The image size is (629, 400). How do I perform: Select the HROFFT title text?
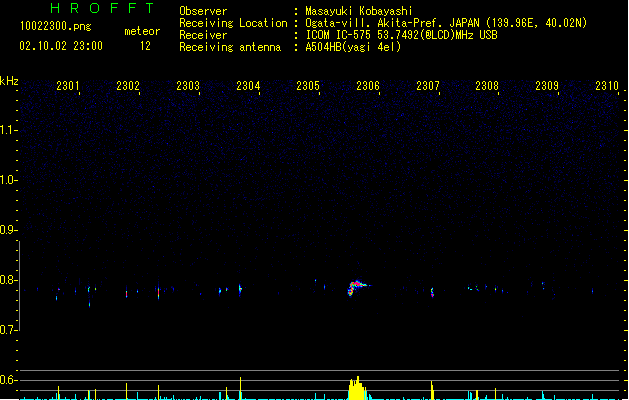[102, 8]
